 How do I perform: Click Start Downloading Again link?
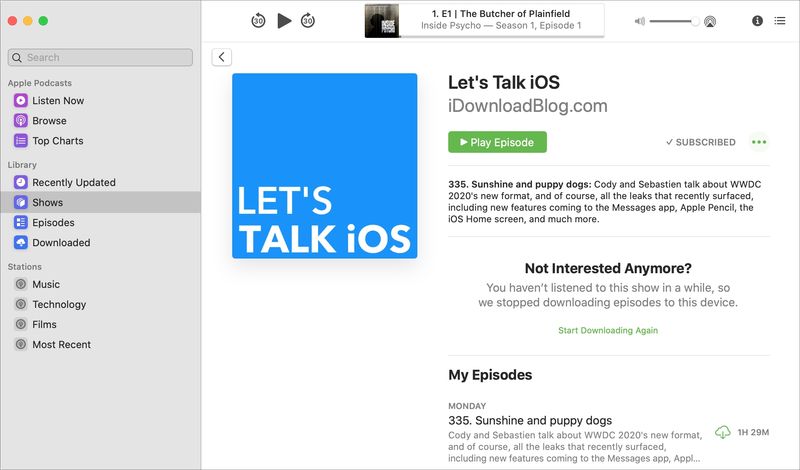click(x=608, y=331)
